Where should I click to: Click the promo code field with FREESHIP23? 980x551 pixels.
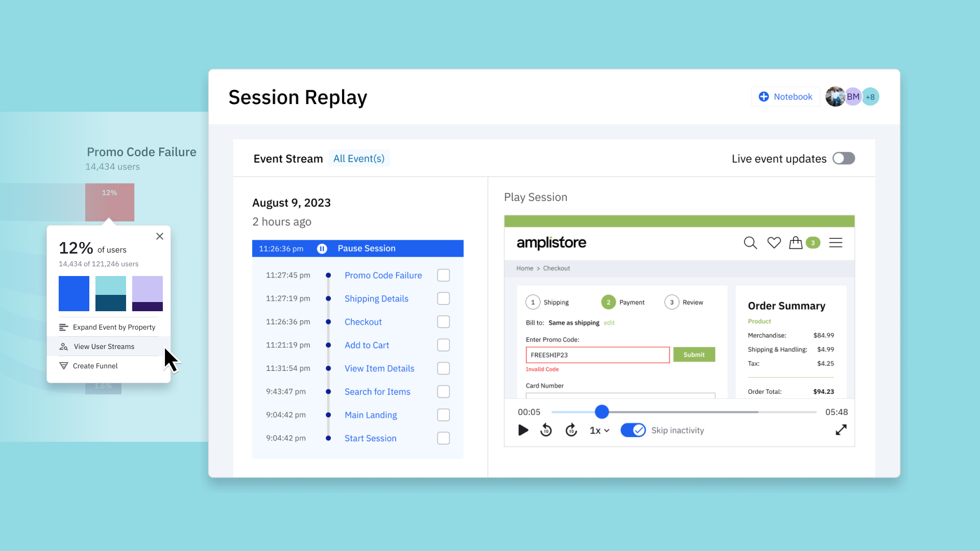coord(598,355)
